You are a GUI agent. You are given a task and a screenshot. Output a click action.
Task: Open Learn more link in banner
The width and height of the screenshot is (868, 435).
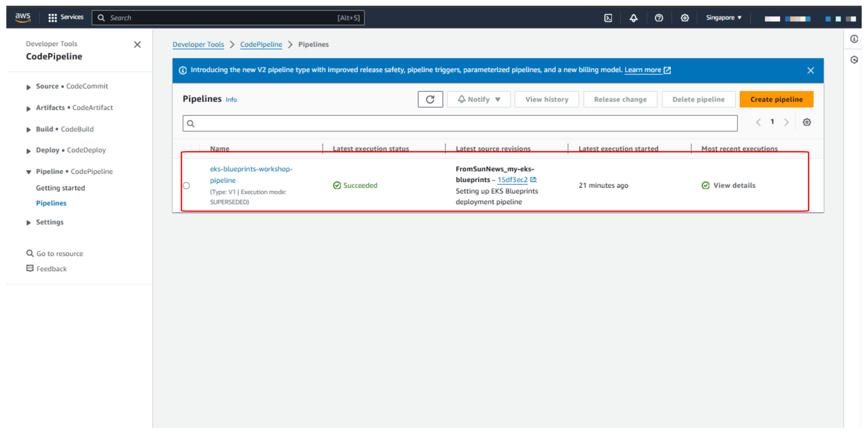click(647, 70)
